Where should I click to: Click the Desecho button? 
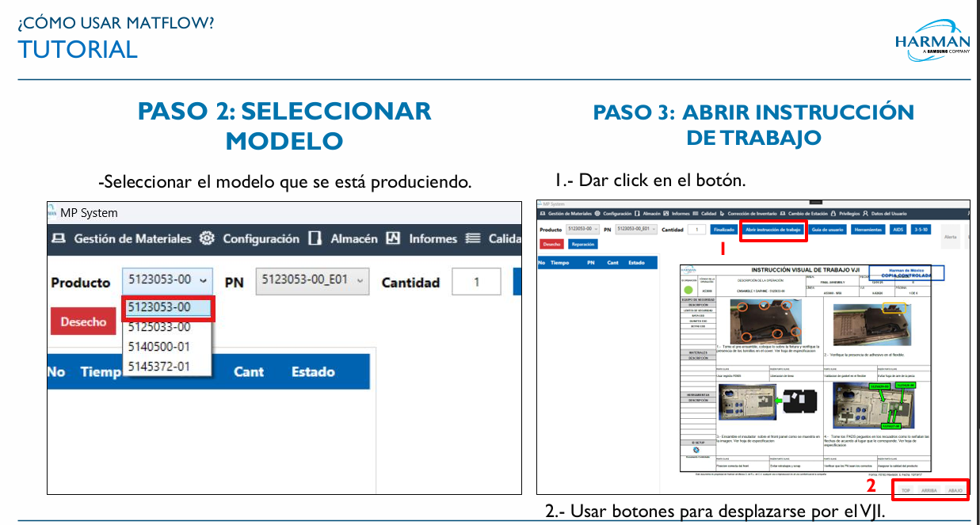pyautogui.click(x=82, y=321)
